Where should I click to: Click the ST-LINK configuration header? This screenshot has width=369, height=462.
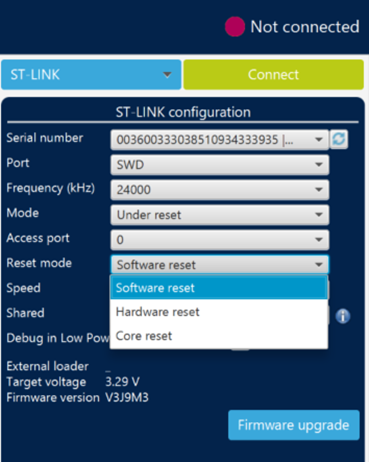click(x=183, y=112)
